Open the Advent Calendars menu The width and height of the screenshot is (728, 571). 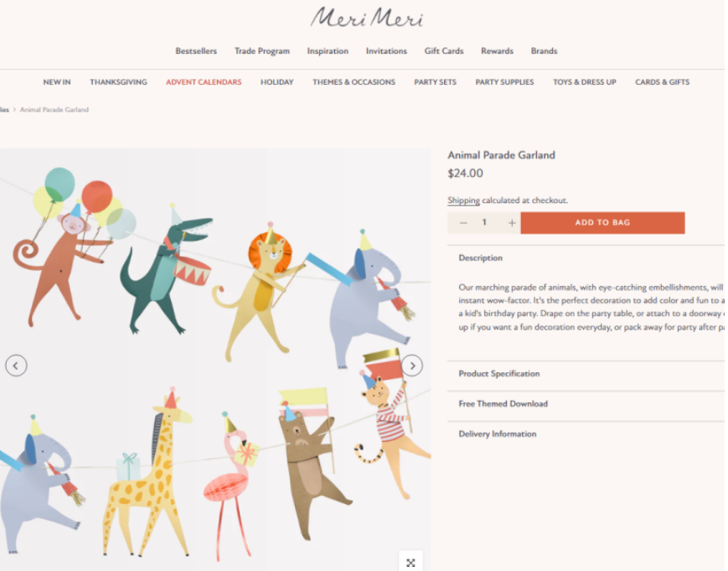[x=204, y=82]
